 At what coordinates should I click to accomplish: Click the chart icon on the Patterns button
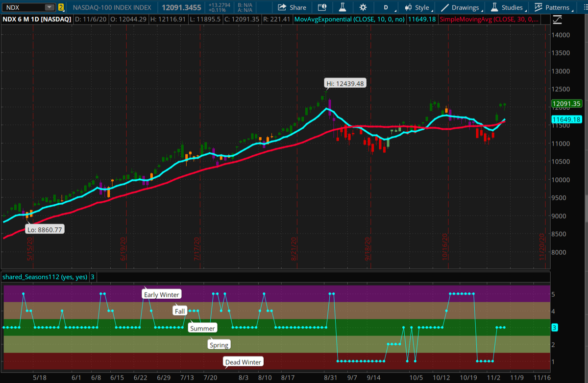[x=538, y=7]
